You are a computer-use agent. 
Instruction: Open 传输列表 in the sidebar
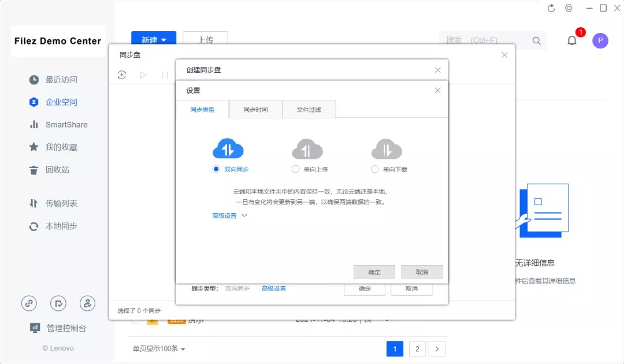[x=61, y=204]
